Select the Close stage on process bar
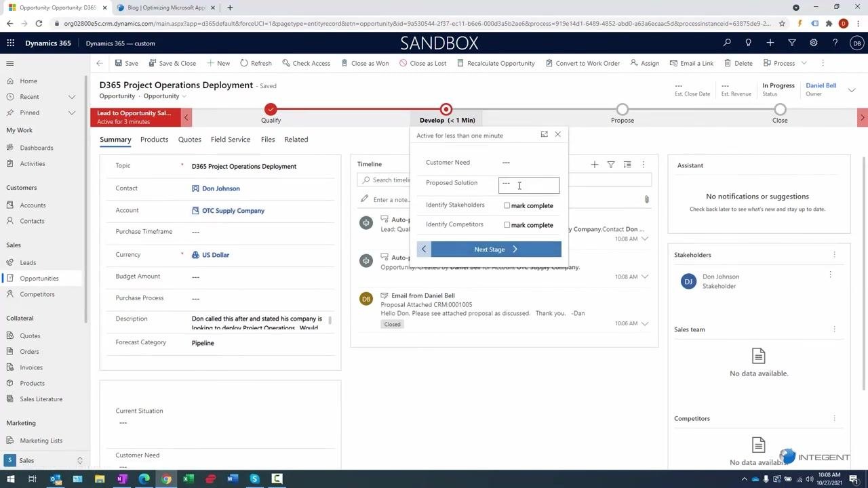Image resolution: width=868 pixels, height=488 pixels. point(780,109)
